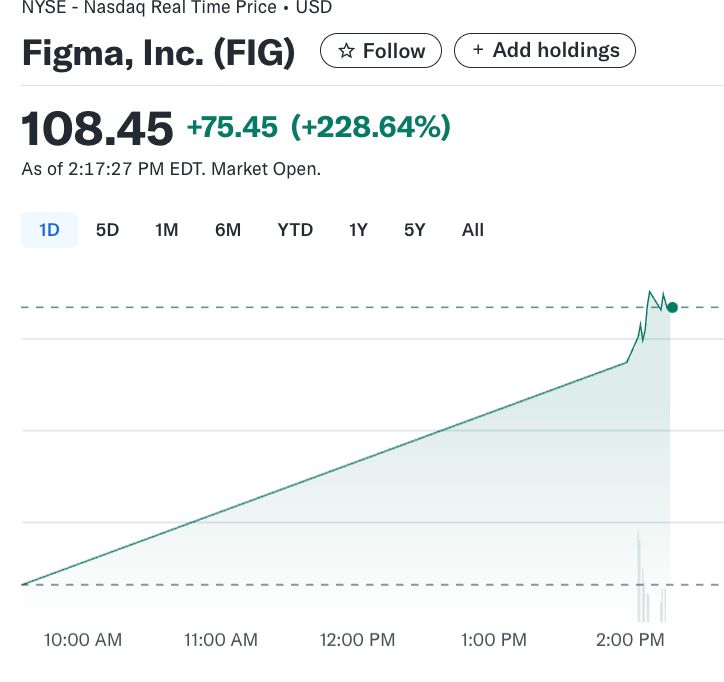Click the current price dot on chart

pyautogui.click(x=672, y=307)
